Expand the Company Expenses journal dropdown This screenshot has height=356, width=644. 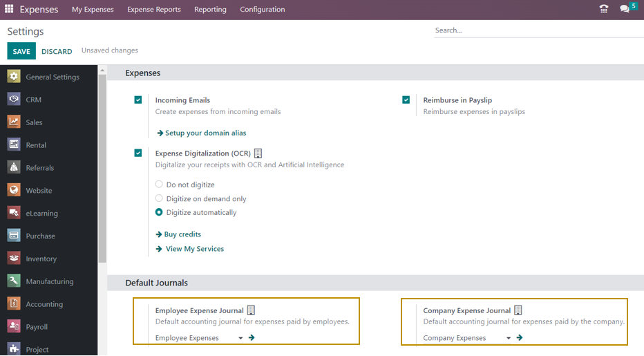tap(509, 338)
